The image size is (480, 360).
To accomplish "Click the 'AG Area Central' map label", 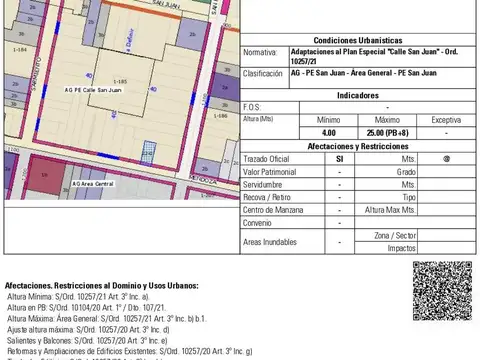I will coord(93,184).
